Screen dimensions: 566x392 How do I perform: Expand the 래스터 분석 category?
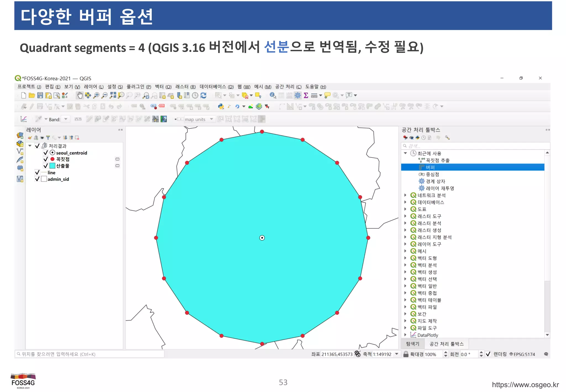coord(405,223)
